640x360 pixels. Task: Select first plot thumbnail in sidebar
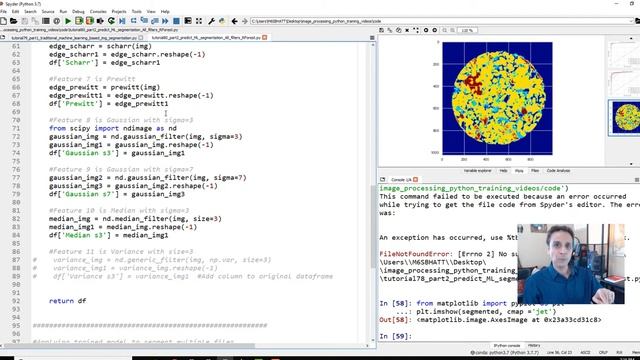624,54
